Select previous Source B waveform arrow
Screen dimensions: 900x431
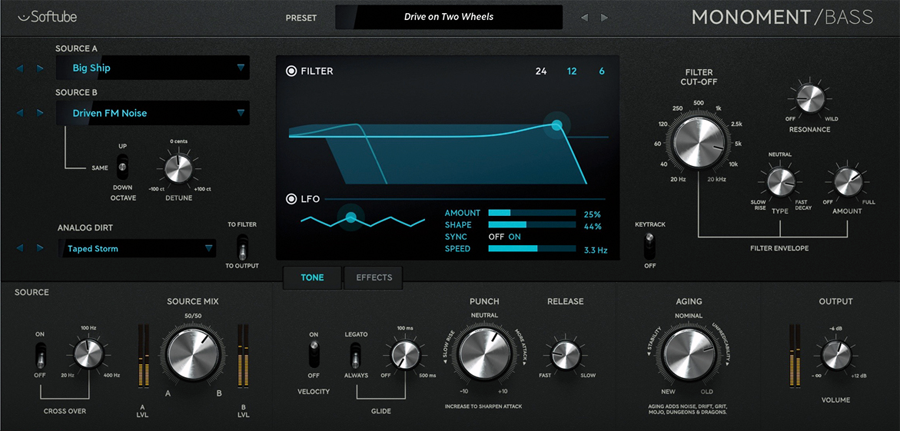point(20,113)
